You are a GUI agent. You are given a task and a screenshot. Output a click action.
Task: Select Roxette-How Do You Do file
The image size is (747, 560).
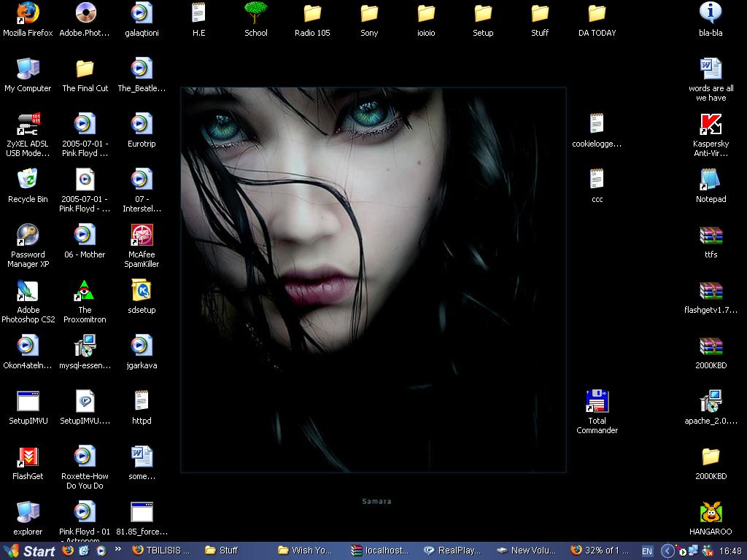pos(85,456)
